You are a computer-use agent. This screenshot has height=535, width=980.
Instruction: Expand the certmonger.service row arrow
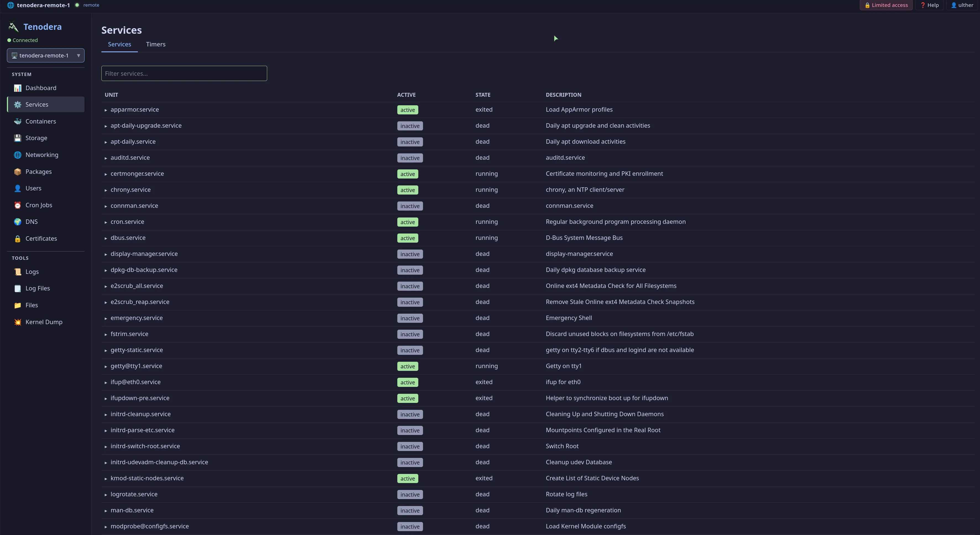tap(106, 174)
